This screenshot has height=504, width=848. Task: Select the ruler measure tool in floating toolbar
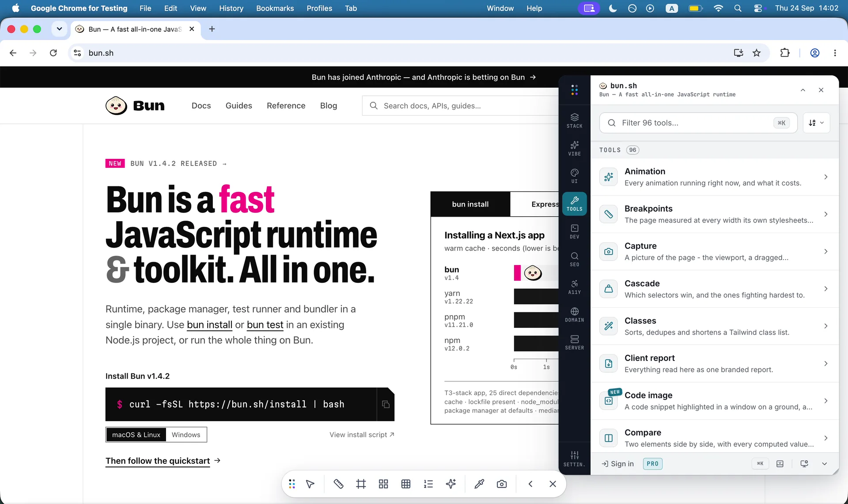(338, 484)
